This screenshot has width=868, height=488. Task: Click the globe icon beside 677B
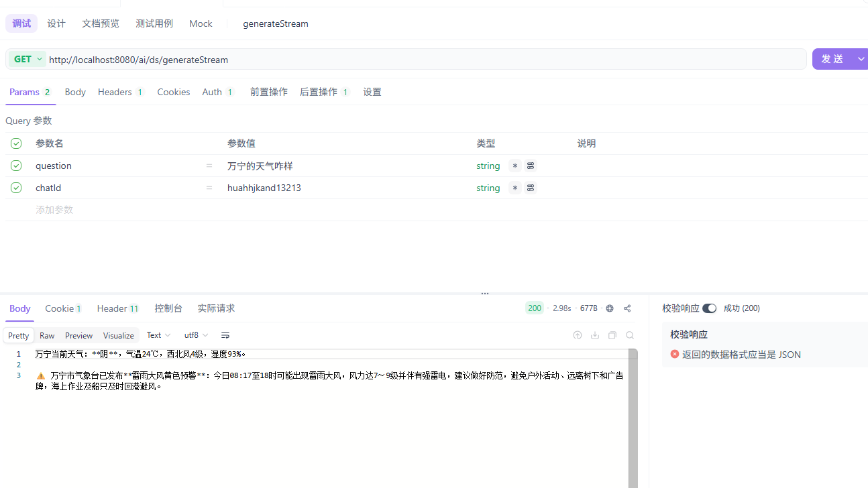610,308
